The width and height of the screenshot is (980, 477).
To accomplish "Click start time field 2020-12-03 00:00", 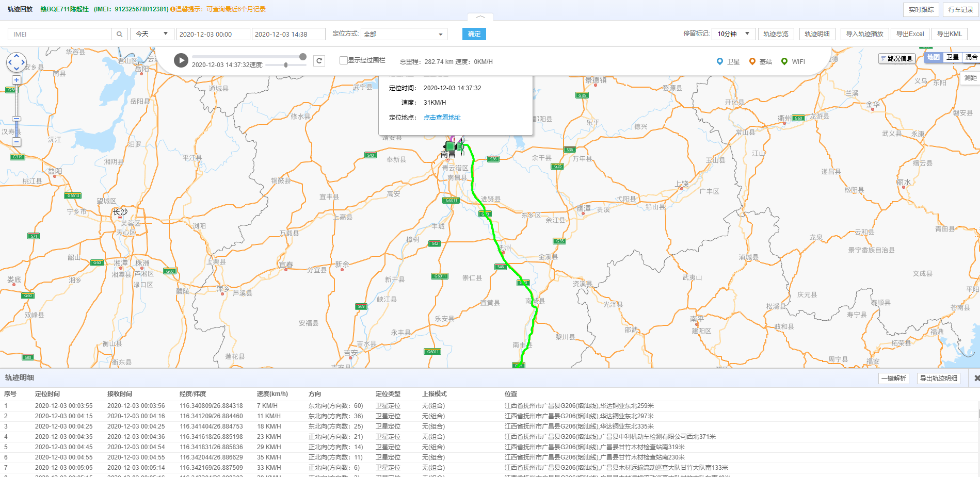I will [213, 34].
